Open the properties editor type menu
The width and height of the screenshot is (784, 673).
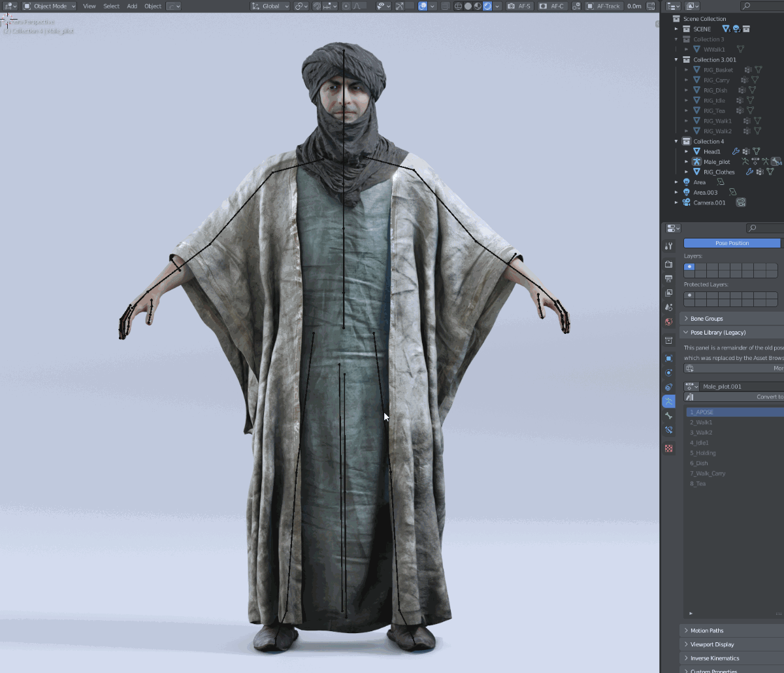[673, 228]
